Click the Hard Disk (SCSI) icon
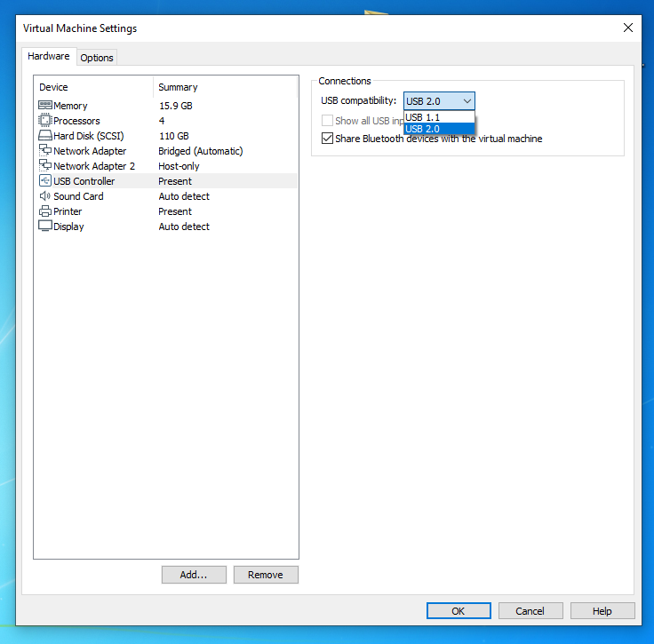654x644 pixels. coord(45,136)
